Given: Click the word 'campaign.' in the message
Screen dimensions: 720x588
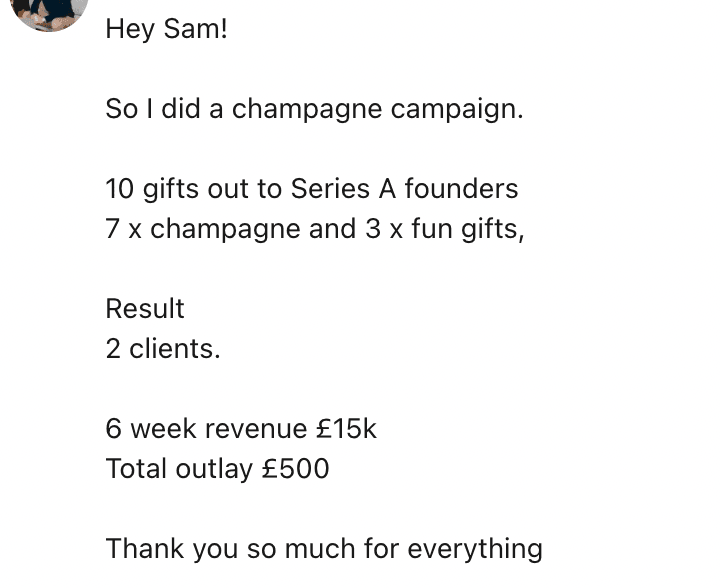Looking at the screenshot, I should [457, 110].
